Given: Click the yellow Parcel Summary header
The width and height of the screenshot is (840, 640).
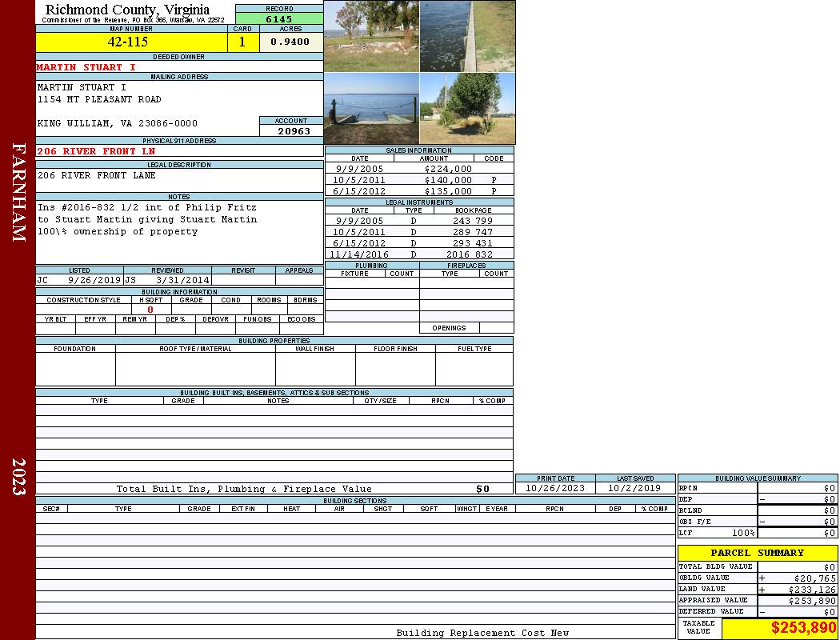Looking at the screenshot, I should coord(757,553).
